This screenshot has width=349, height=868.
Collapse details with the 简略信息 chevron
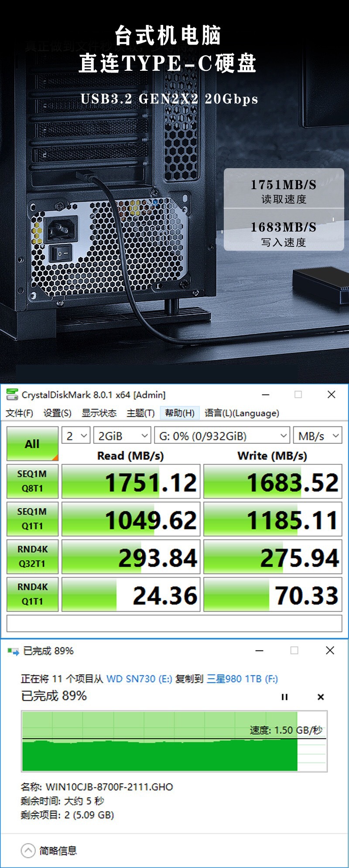coord(28,850)
